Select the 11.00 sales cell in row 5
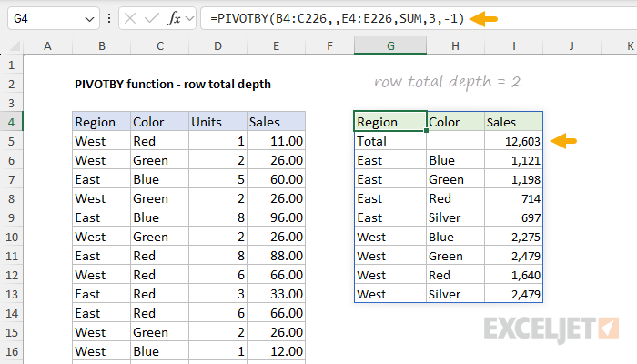The height and width of the screenshot is (364, 637). pyautogui.click(x=277, y=141)
